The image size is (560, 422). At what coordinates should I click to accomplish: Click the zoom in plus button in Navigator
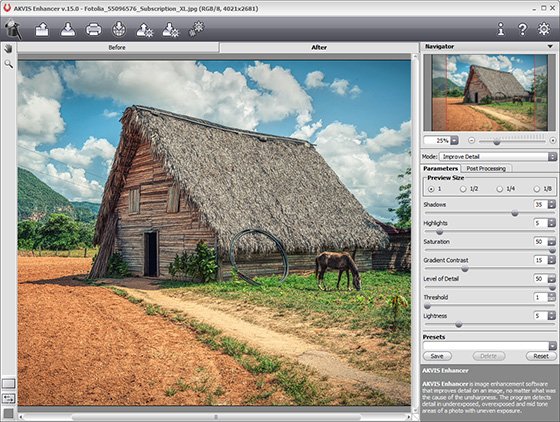coord(553,141)
